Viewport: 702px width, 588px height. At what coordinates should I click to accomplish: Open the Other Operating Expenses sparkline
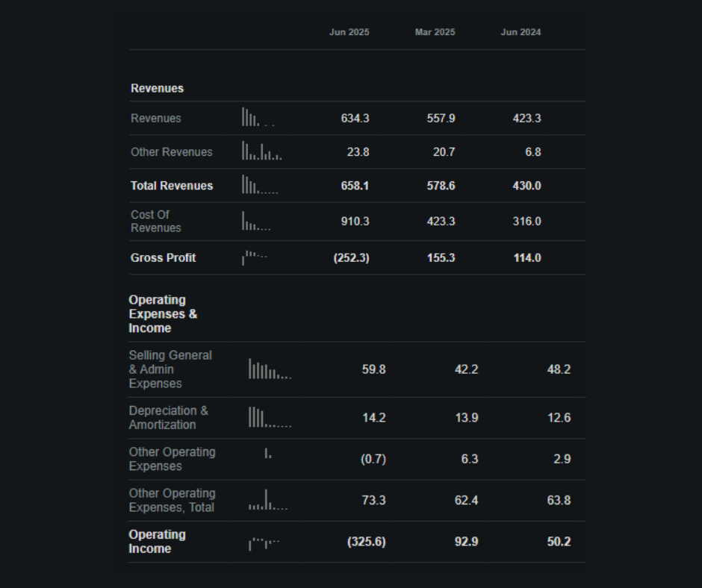coord(268,453)
